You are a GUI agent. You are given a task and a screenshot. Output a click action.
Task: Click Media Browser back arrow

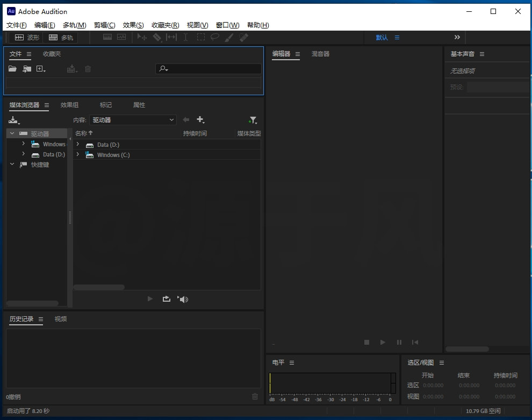[186, 119]
